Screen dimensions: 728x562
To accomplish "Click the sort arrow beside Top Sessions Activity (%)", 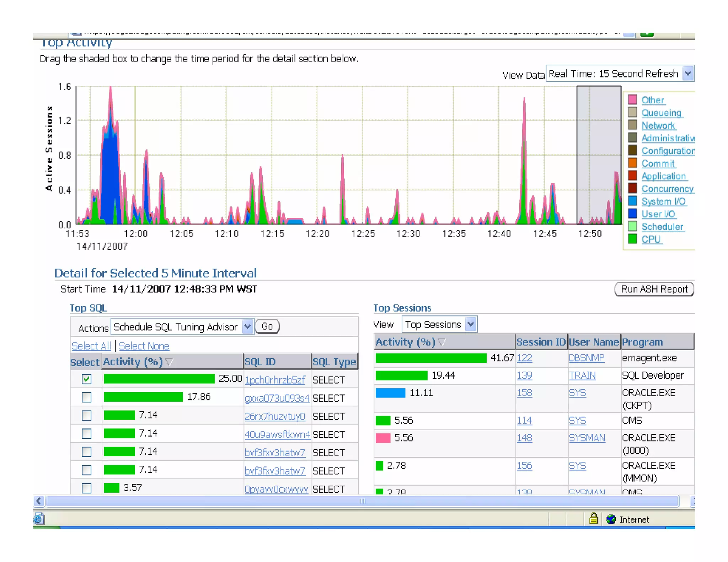I will 442,342.
